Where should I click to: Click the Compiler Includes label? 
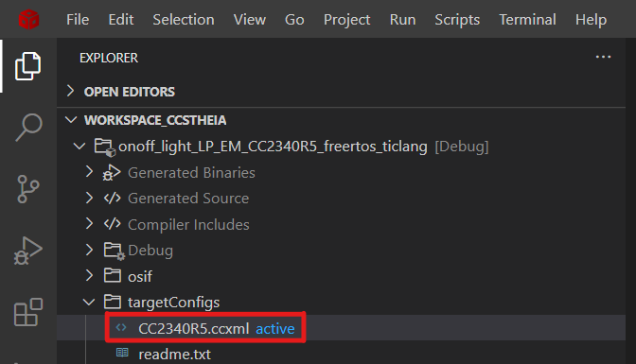(188, 225)
